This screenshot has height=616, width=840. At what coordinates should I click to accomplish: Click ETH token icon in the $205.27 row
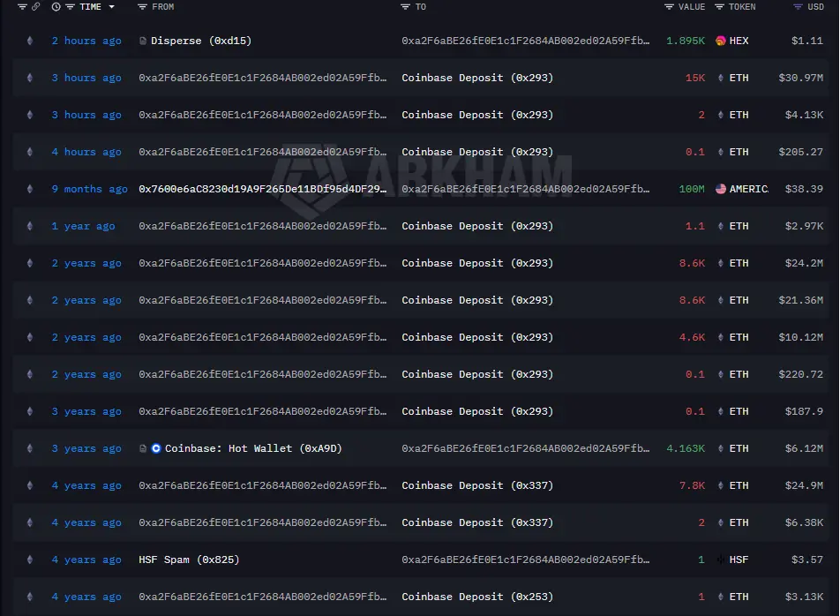point(721,152)
